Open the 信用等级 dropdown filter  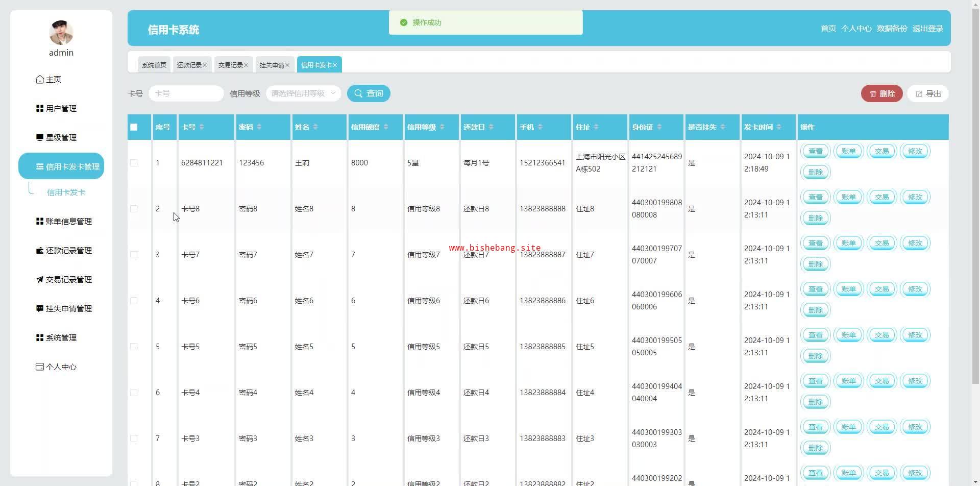(303, 93)
